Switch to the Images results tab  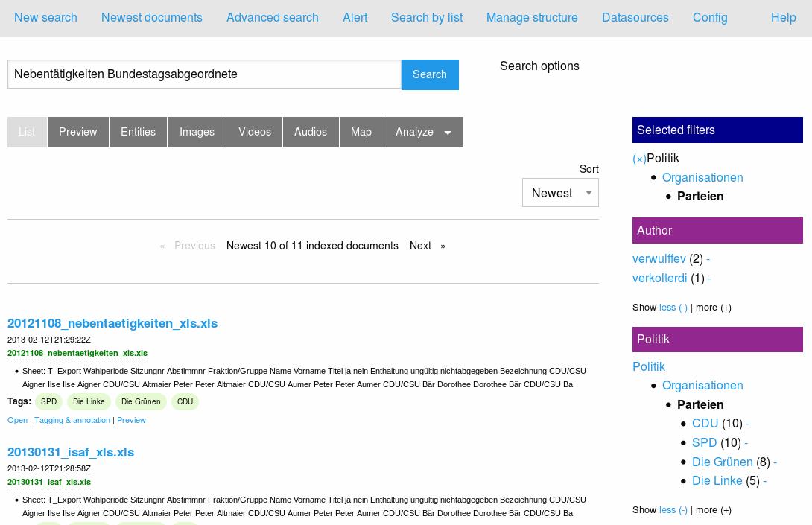(x=197, y=132)
